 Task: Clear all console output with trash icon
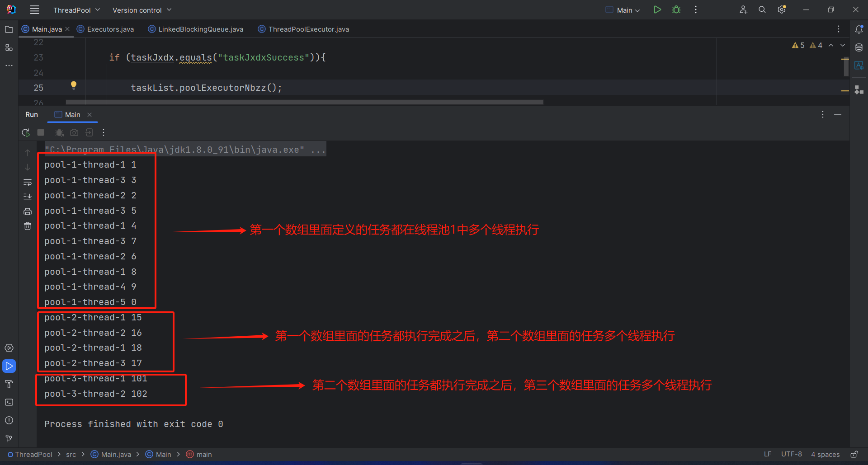28,226
